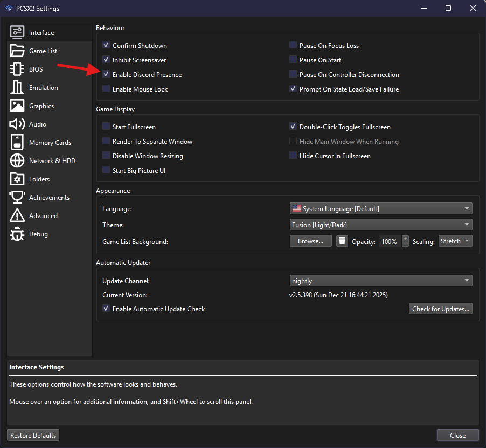
Task: Enable Render To Separate Window
Action: pyautogui.click(x=106, y=141)
